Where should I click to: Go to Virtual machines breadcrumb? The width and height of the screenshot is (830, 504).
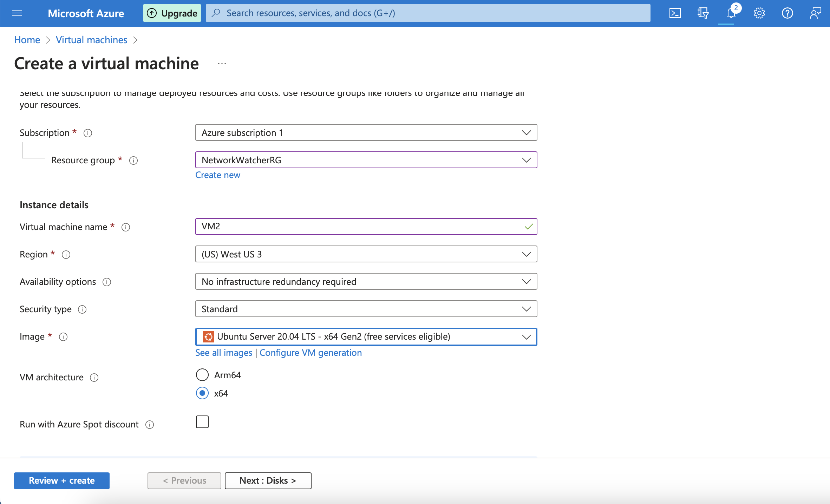[91, 40]
